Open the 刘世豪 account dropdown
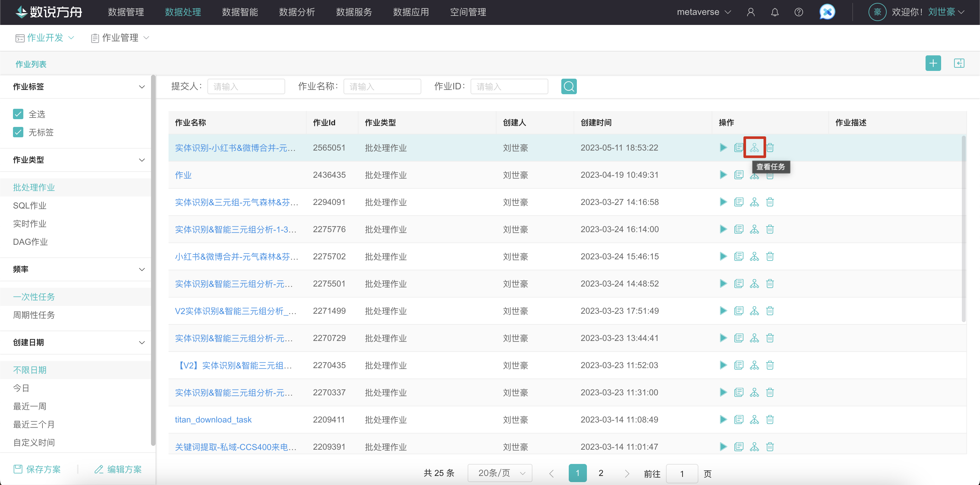This screenshot has width=980, height=485. pos(946,12)
